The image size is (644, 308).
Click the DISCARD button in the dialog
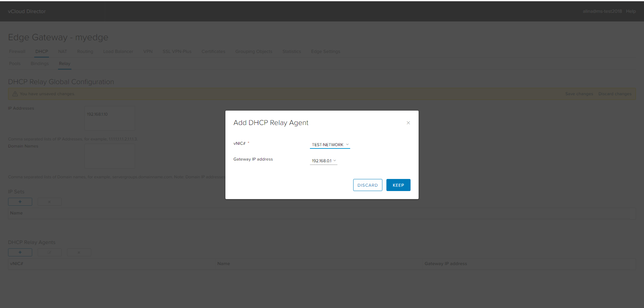368,185
